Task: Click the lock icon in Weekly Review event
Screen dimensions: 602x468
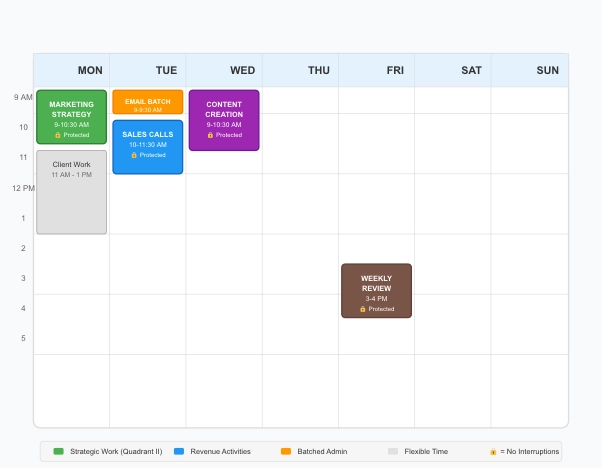Action: [x=362, y=309]
